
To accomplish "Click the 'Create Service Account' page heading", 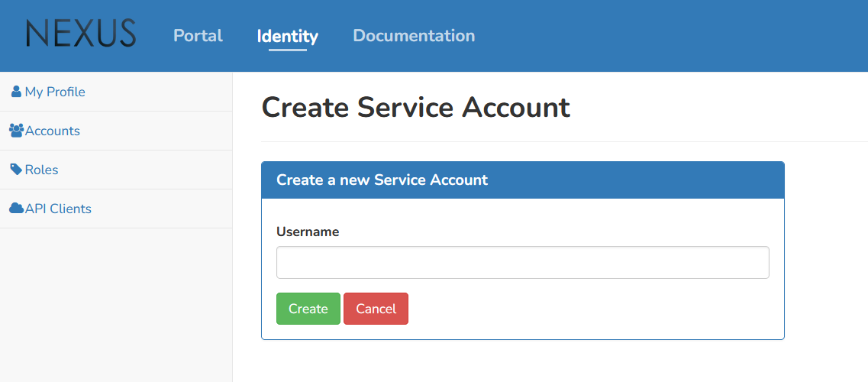I will 415,108.
